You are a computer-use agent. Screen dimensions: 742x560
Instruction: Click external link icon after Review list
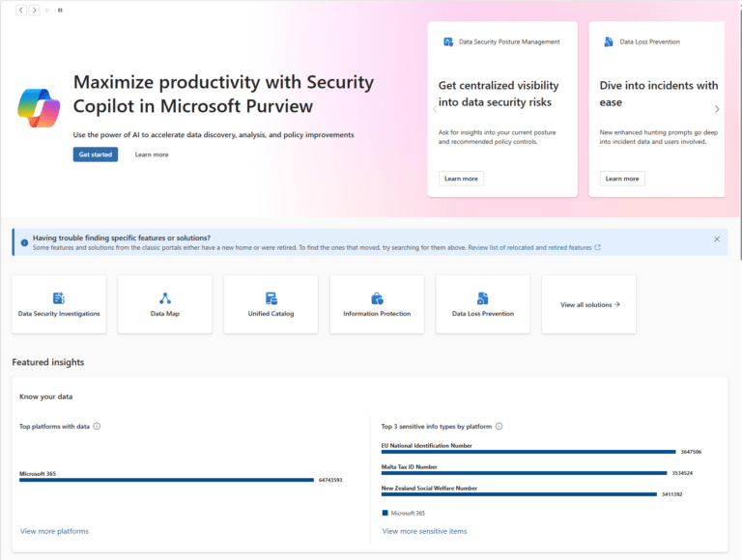click(x=598, y=247)
